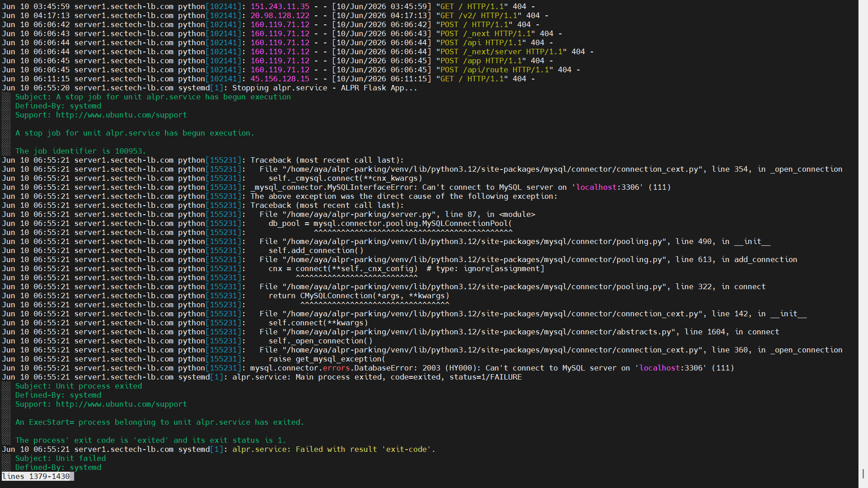Viewport: 868px width, 488px height.
Task: Click 'raise get_mysql_exception(' code line
Action: [327, 359]
